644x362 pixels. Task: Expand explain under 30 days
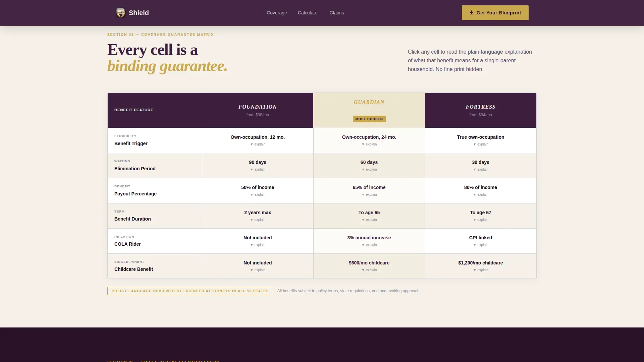point(481,170)
